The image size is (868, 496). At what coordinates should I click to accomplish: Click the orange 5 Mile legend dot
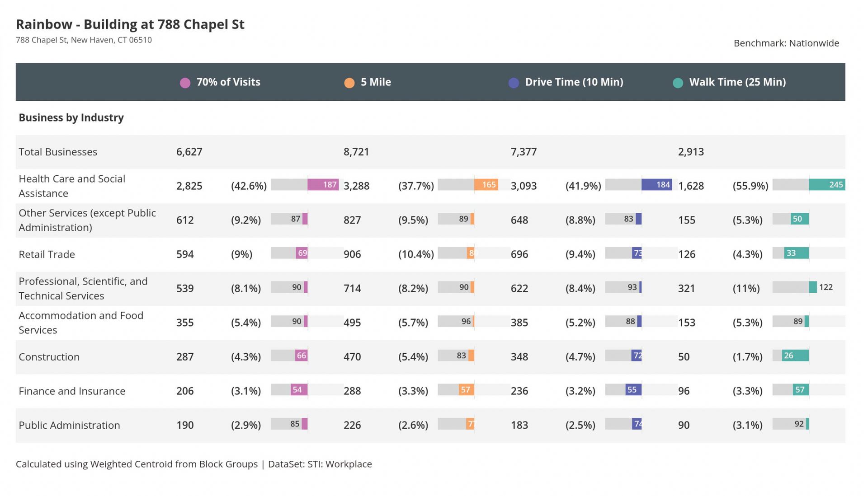pos(349,83)
